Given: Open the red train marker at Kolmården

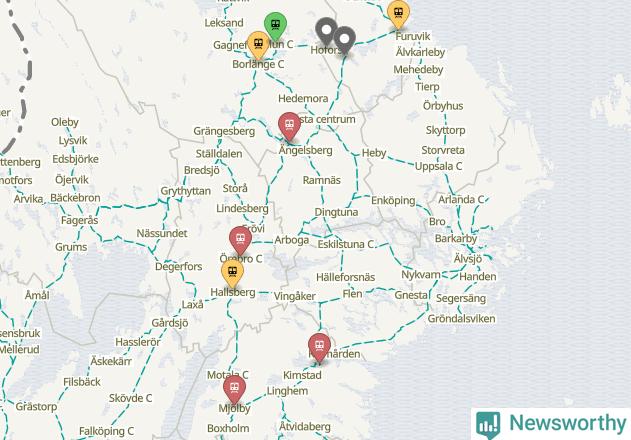Looking at the screenshot, I should pyautogui.click(x=320, y=348).
